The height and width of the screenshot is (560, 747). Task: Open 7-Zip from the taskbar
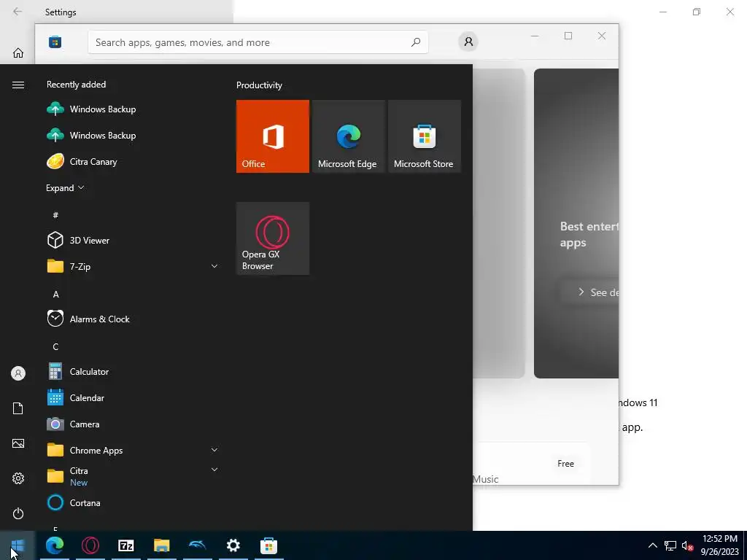[125, 545]
